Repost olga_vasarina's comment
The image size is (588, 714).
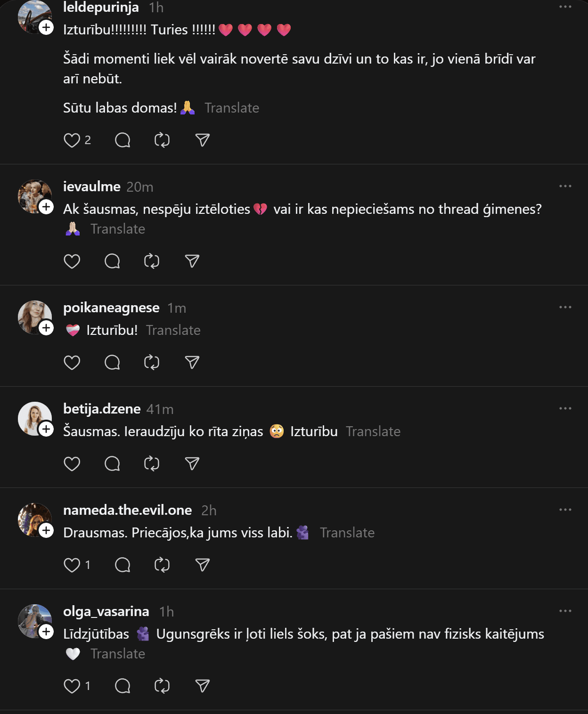(x=162, y=686)
